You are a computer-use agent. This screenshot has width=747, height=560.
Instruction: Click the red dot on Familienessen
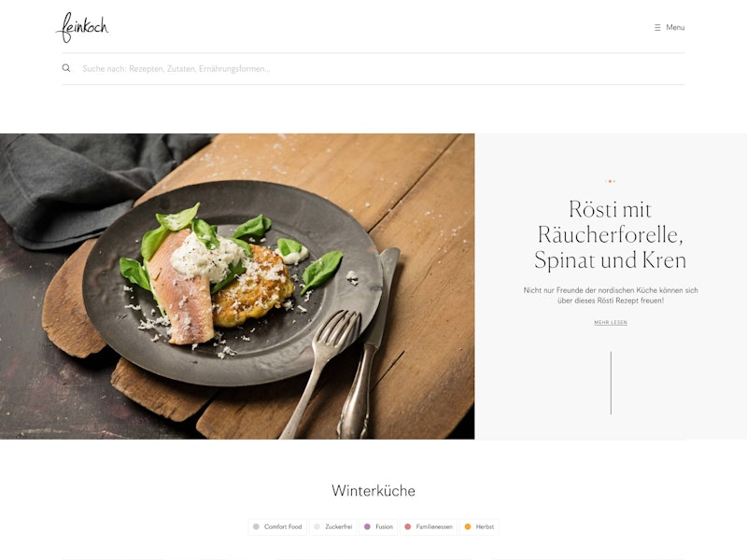(x=408, y=526)
